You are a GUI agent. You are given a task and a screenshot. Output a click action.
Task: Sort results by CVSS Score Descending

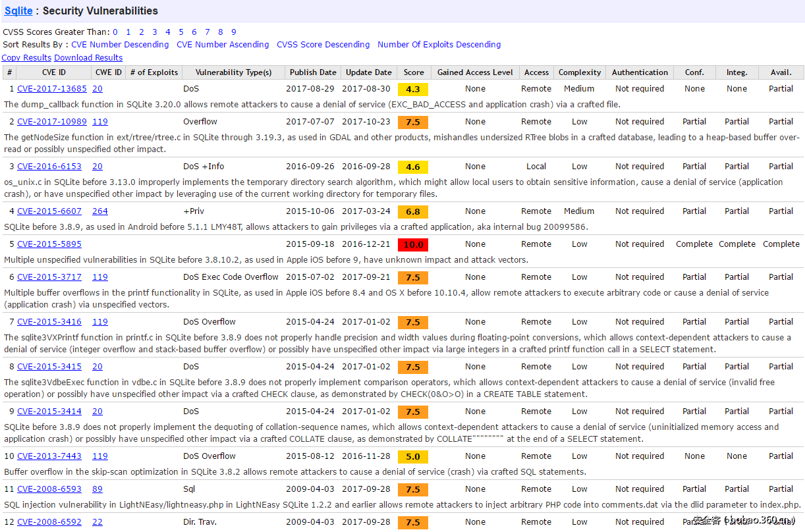[323, 44]
